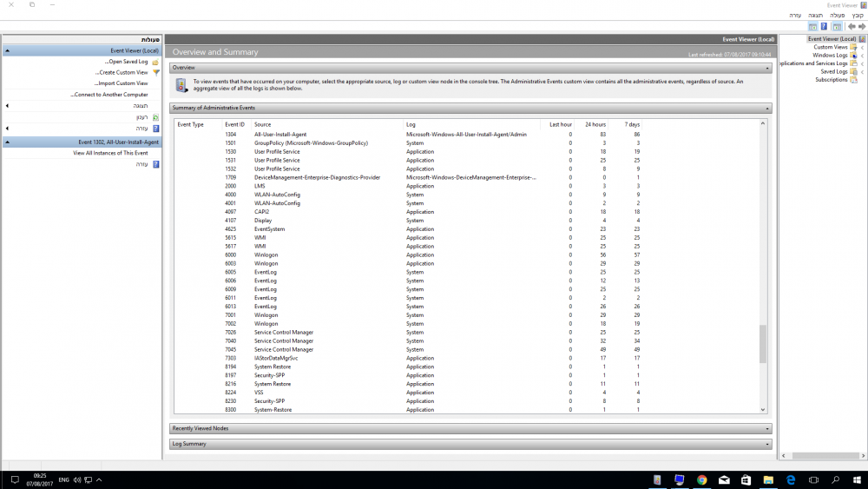Click the ENG language indicator
Screen dimensions: 868x489
point(63,480)
